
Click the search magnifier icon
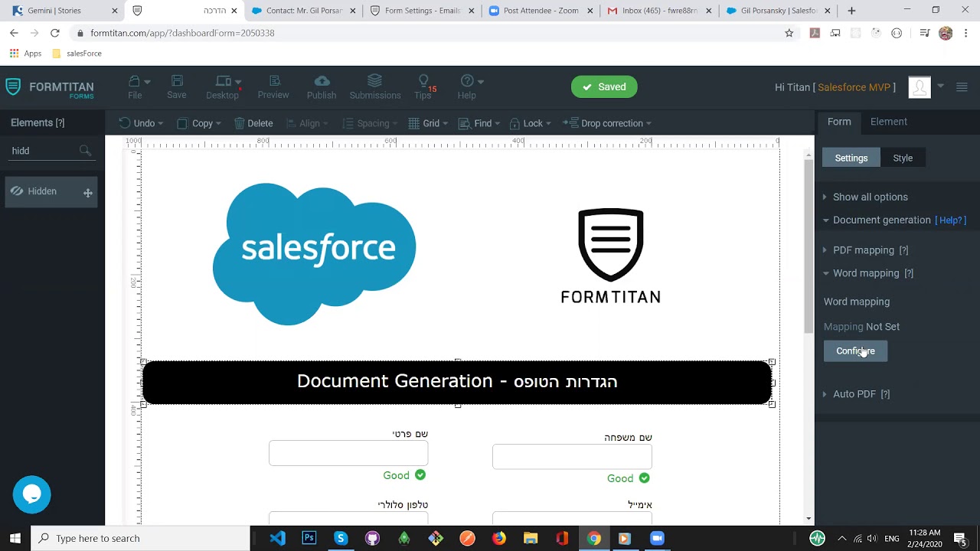pyautogui.click(x=85, y=151)
